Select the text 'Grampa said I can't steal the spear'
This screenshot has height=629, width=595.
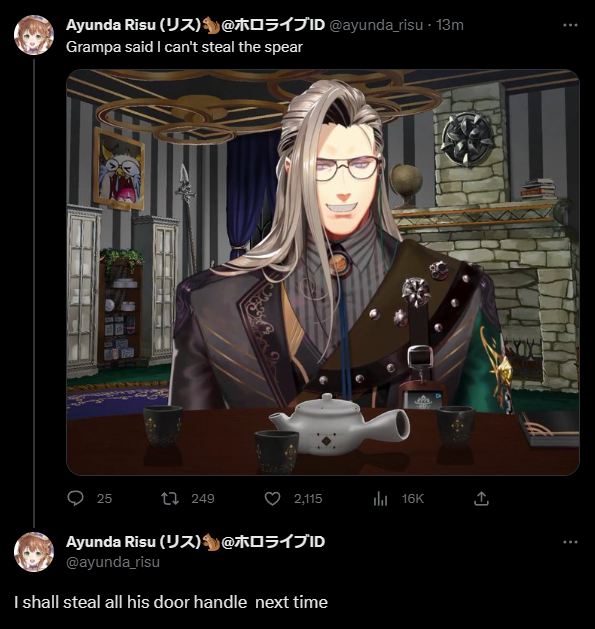[x=184, y=47]
